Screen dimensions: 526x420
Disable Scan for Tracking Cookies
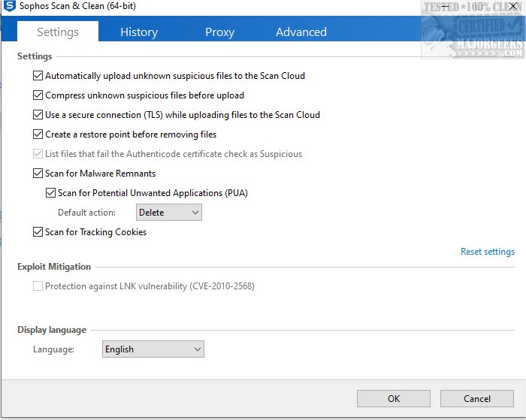coord(38,232)
